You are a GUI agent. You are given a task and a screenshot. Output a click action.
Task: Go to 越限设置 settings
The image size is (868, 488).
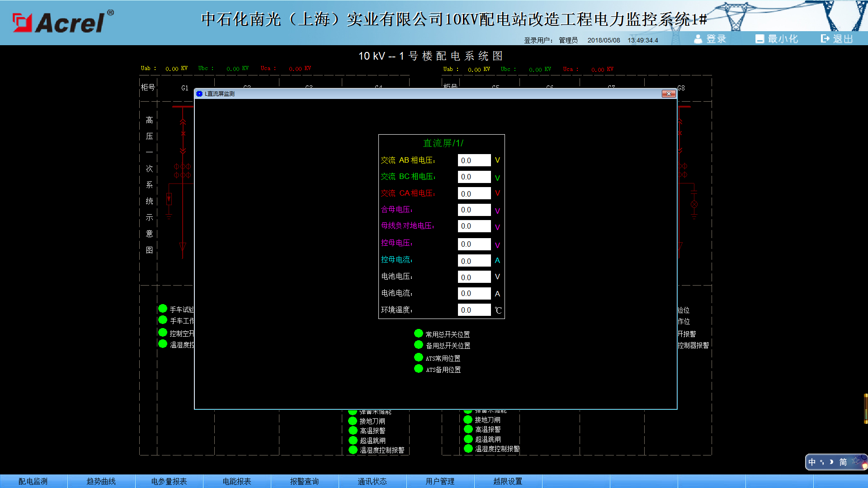pos(508,481)
